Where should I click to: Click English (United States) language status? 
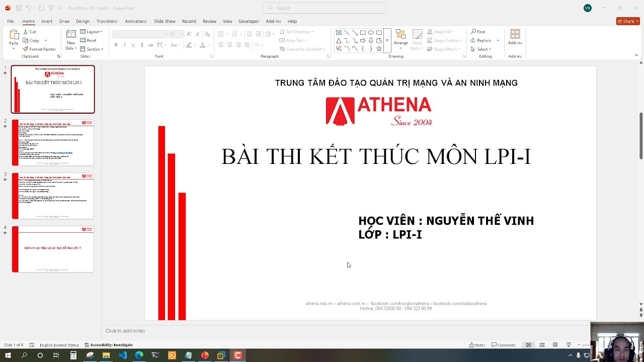(x=59, y=345)
